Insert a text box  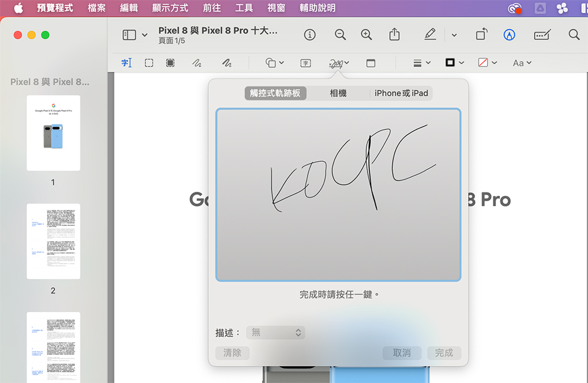(306, 63)
